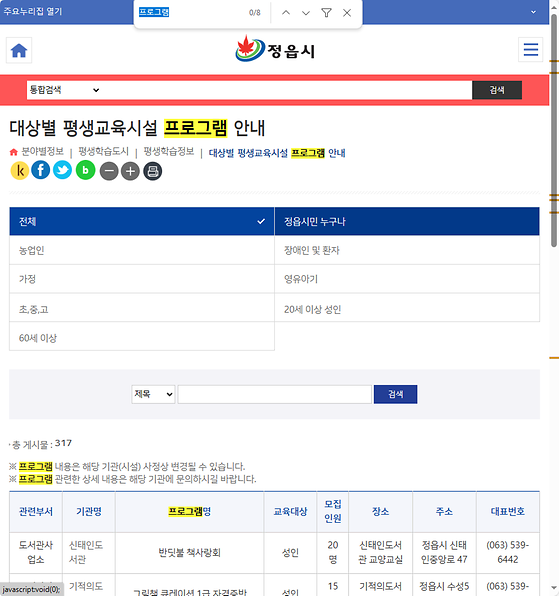Share page on Facebook

pyautogui.click(x=41, y=170)
